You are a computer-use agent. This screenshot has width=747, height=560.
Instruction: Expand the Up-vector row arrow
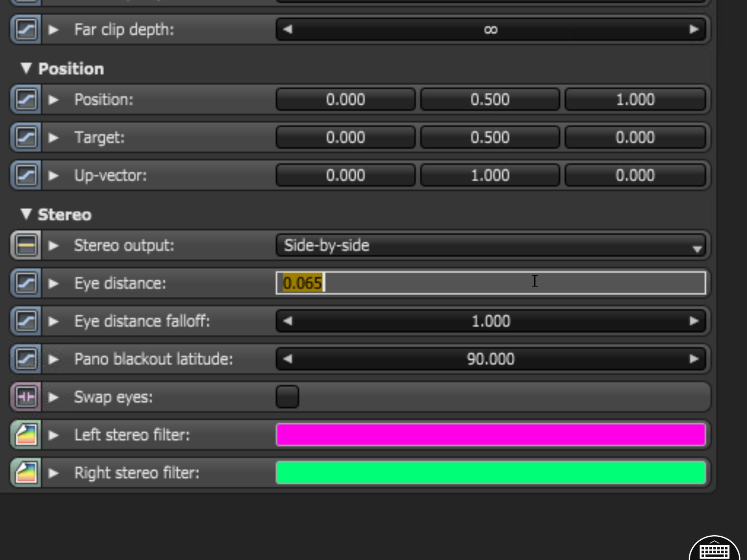click(x=54, y=175)
